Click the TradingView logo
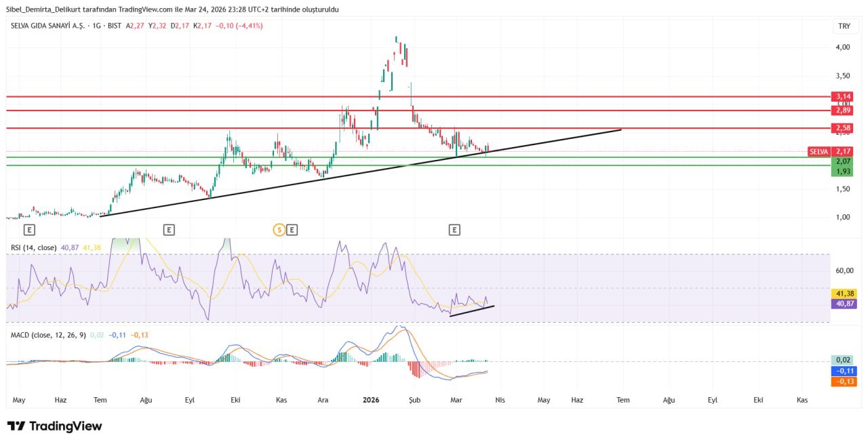Viewport: 868px width, 444px height. (x=55, y=426)
